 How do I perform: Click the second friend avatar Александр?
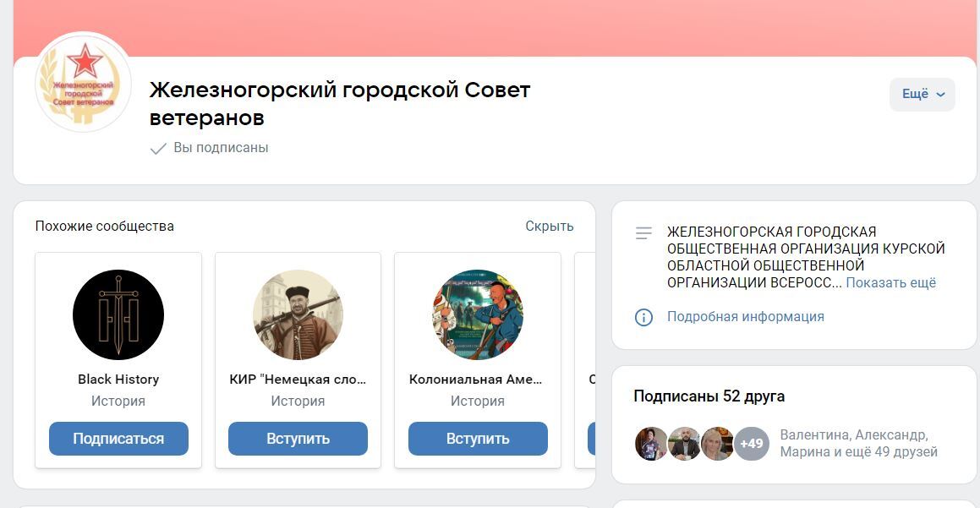click(684, 444)
